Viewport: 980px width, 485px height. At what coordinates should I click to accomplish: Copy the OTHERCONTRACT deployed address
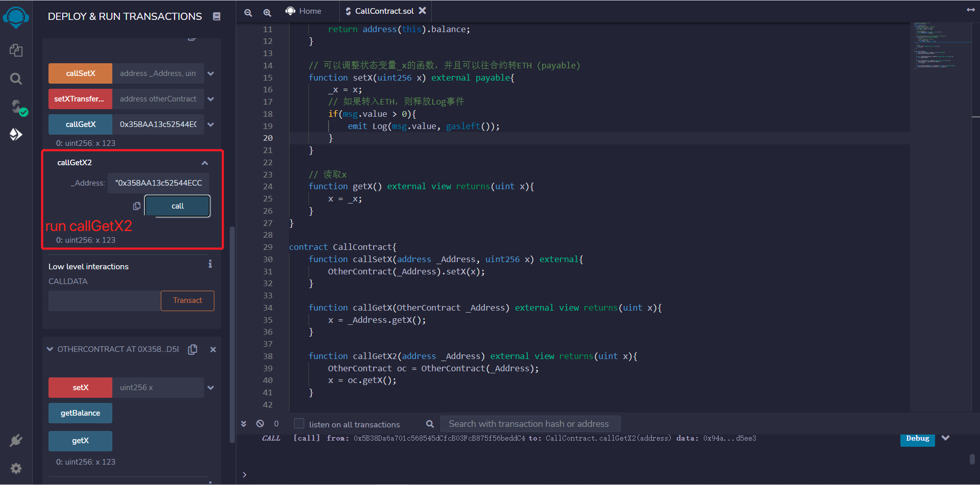192,349
